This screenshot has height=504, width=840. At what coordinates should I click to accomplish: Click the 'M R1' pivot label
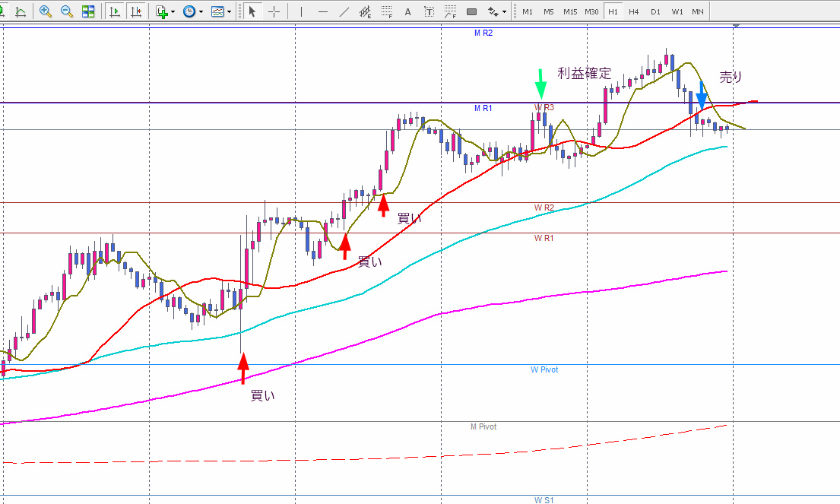pos(483,108)
